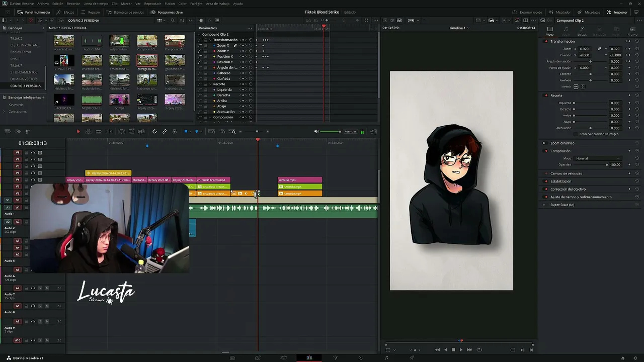This screenshot has height=362, width=644.
Task: Toggle Corrección del objetivo enable dot
Action: (546, 189)
